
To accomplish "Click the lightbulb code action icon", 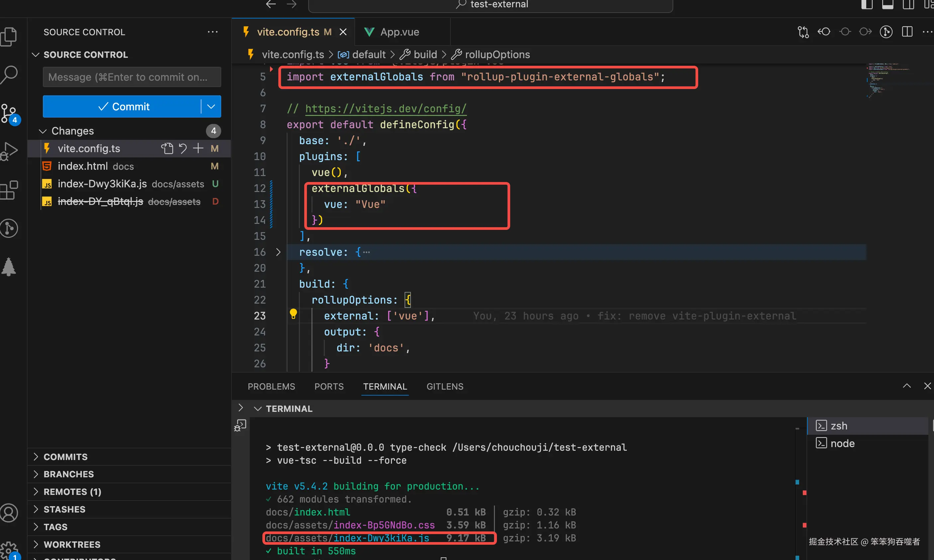I will 293,314.
